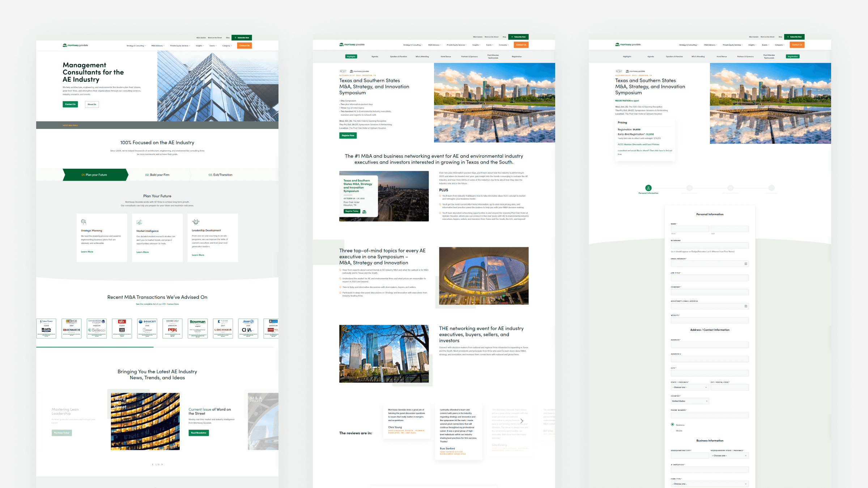Image resolution: width=868 pixels, height=488 pixels.
Task: Select the Business phone radio button
Action: [x=673, y=425]
